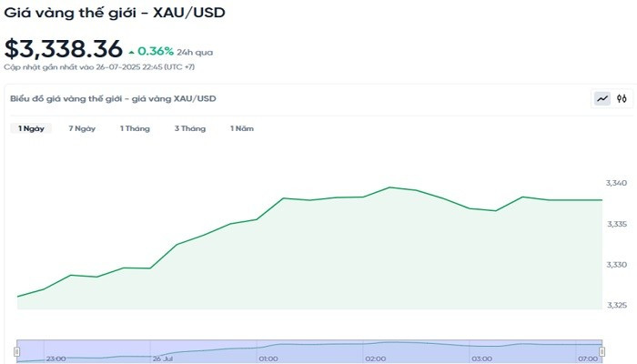This screenshot has width=637, height=364.
Task: Click the green up-arrow change indicator
Action: tap(132, 51)
